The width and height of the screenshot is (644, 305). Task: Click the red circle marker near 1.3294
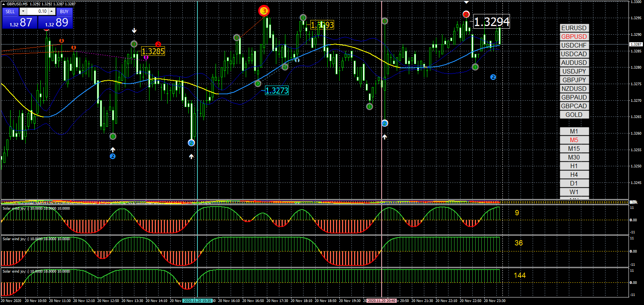[x=466, y=14]
